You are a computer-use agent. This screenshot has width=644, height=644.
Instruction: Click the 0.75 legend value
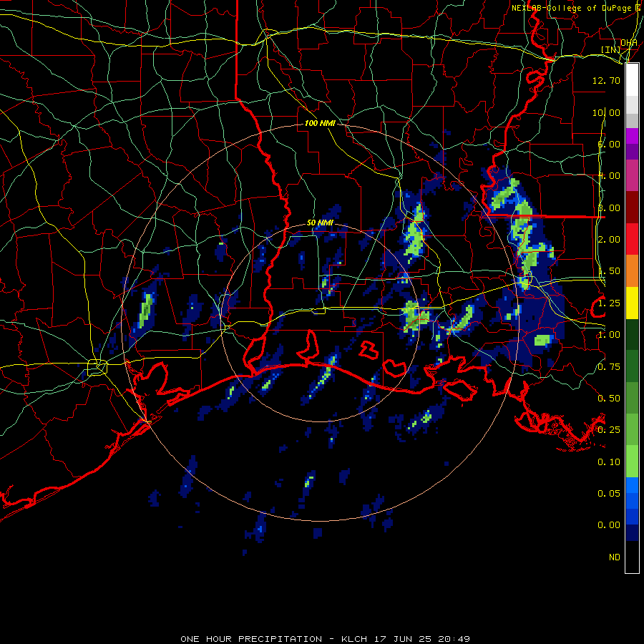click(x=609, y=367)
